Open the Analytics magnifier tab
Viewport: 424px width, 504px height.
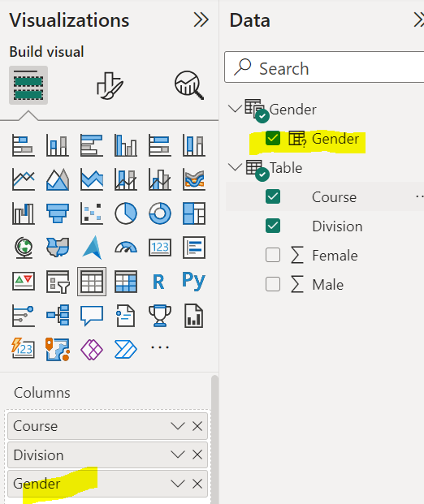click(189, 85)
